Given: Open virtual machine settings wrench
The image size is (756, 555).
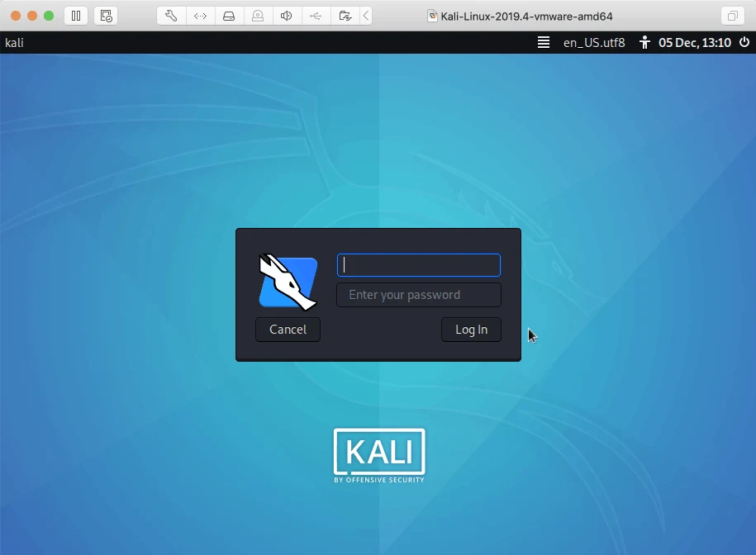Looking at the screenshot, I should [x=171, y=16].
